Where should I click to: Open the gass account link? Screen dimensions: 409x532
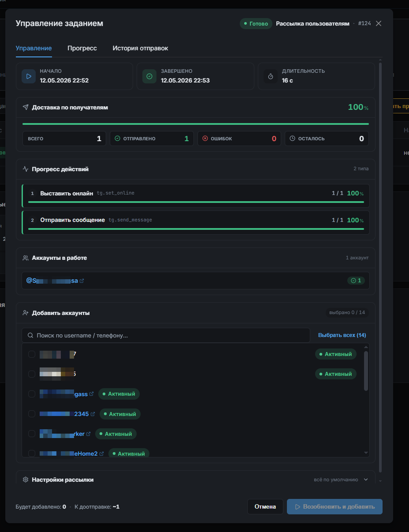(63, 394)
